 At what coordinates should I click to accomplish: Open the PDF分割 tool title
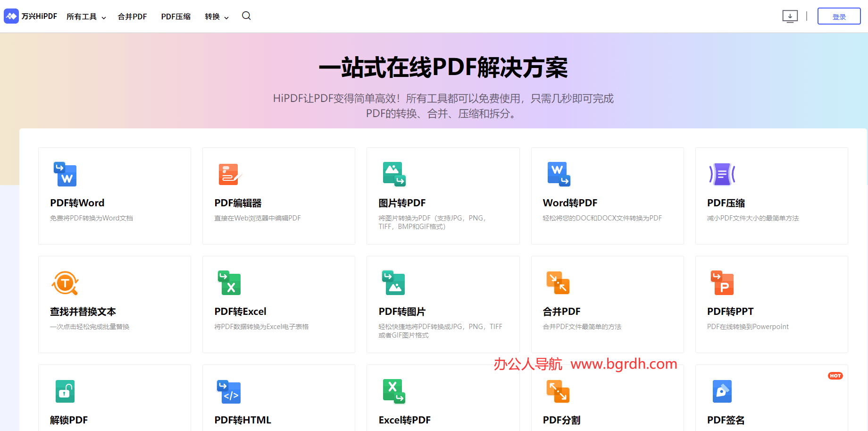[561, 420]
